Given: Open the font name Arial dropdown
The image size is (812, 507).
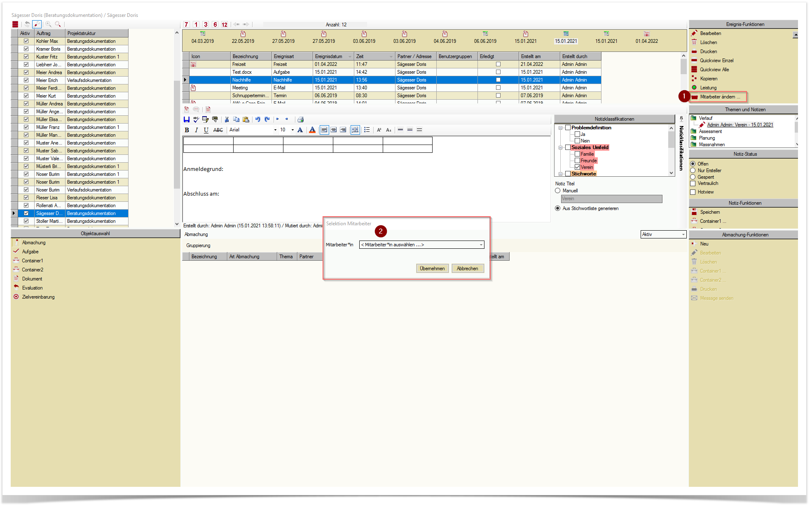Looking at the screenshot, I should click(276, 130).
